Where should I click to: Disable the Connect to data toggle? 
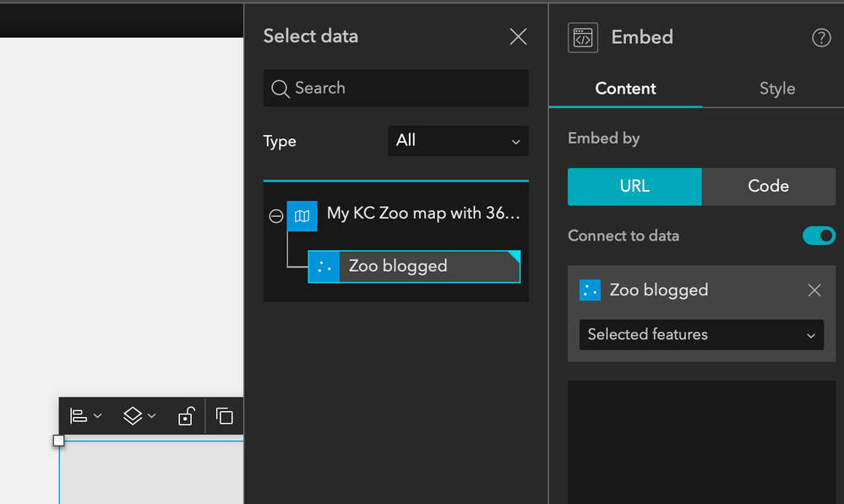[x=819, y=236]
